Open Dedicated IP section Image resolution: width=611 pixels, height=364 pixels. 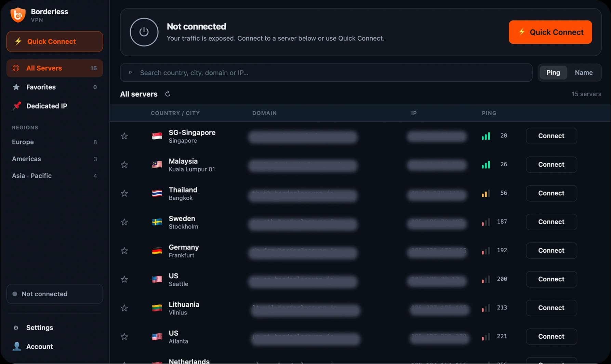pos(55,106)
